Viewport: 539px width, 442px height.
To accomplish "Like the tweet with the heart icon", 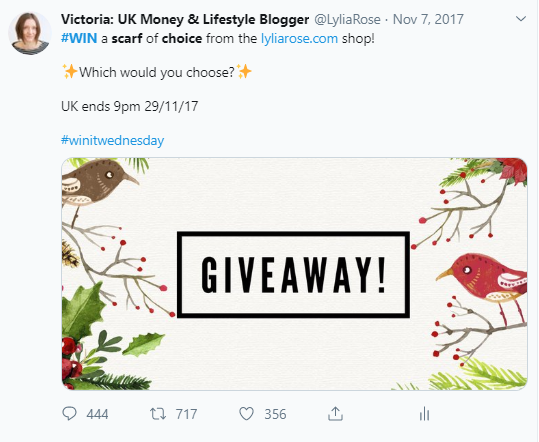I will [246, 414].
